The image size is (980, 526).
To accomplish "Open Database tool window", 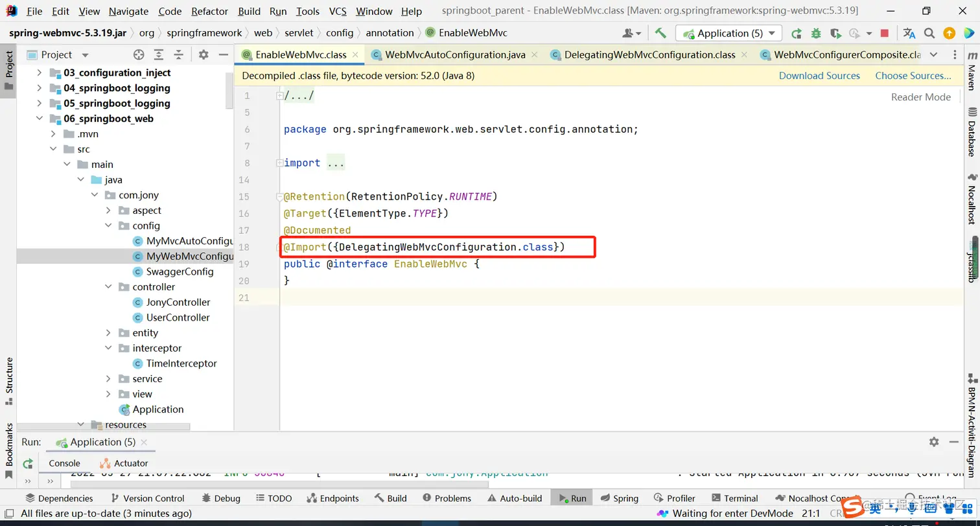I will [x=972, y=133].
